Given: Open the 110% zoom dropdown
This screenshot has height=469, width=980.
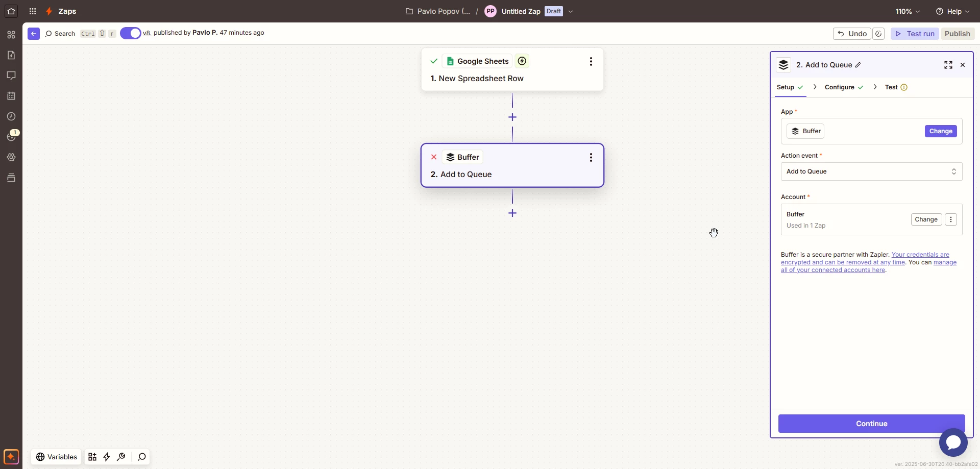Looking at the screenshot, I should pyautogui.click(x=908, y=11).
